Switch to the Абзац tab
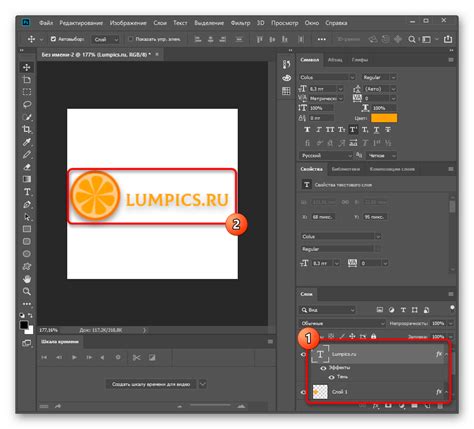The image size is (474, 429). [335, 60]
